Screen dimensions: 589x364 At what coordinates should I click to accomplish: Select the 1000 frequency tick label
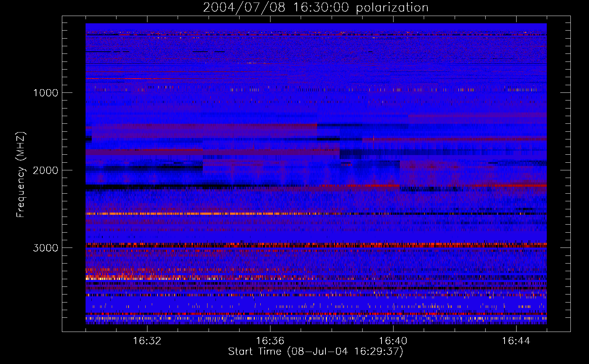pos(46,93)
